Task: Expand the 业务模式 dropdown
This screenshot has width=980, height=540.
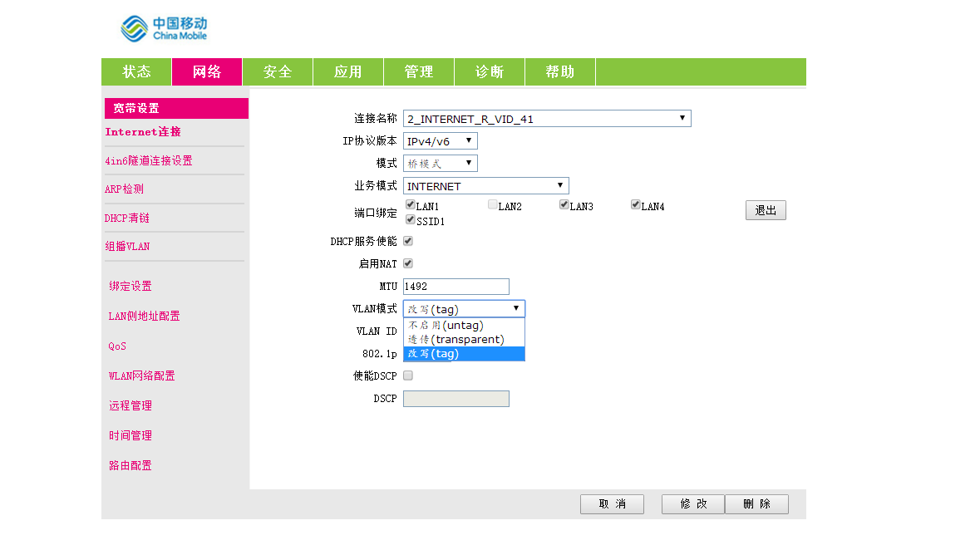Action: 485,186
